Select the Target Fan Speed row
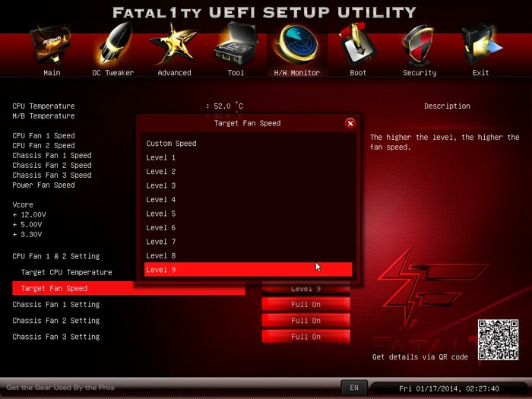Screen dimensions: 532x399 (x=128, y=288)
